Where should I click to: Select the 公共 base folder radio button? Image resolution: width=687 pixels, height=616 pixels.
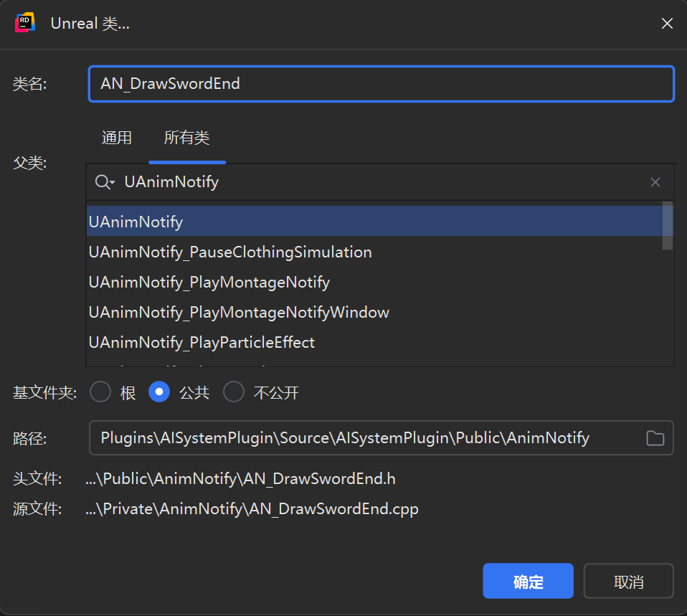[x=159, y=392]
